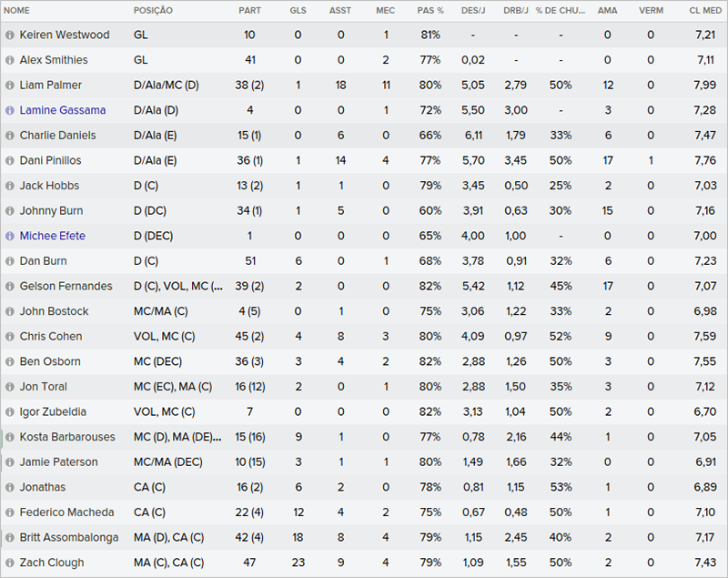Click the POSIÇÃO column header
Image resolution: width=728 pixels, height=578 pixels.
pyautogui.click(x=153, y=10)
